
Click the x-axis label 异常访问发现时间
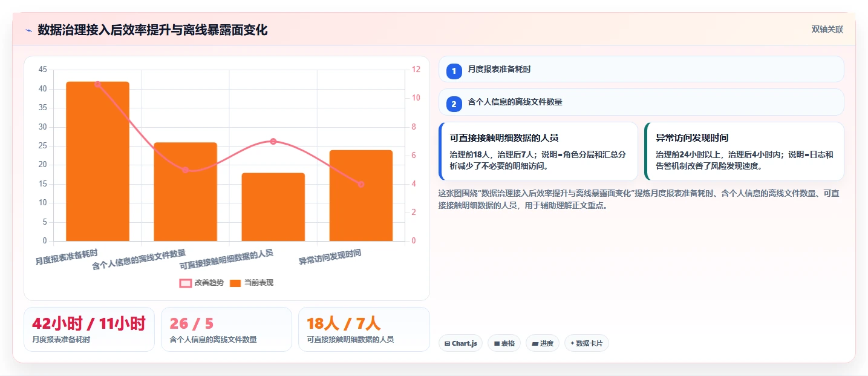pos(330,257)
